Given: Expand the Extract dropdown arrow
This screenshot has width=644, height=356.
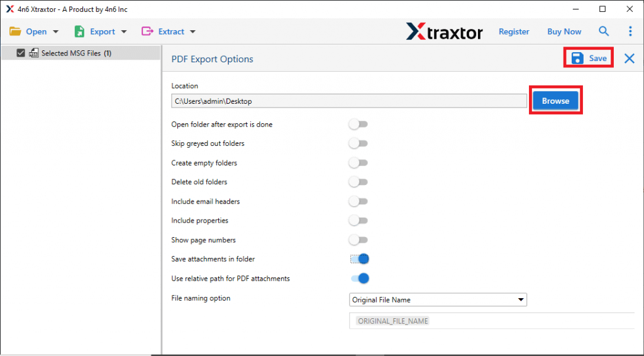Looking at the screenshot, I should tap(193, 31).
